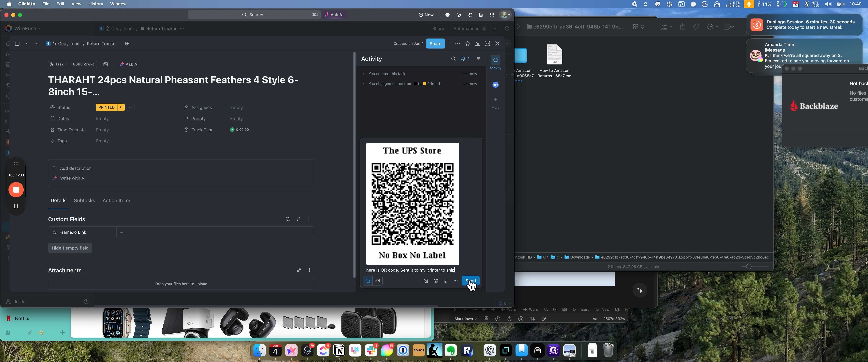Viewport: 868px width, 362px height.
Task: Toggle the task sidebar panel icon
Action: 17,43
